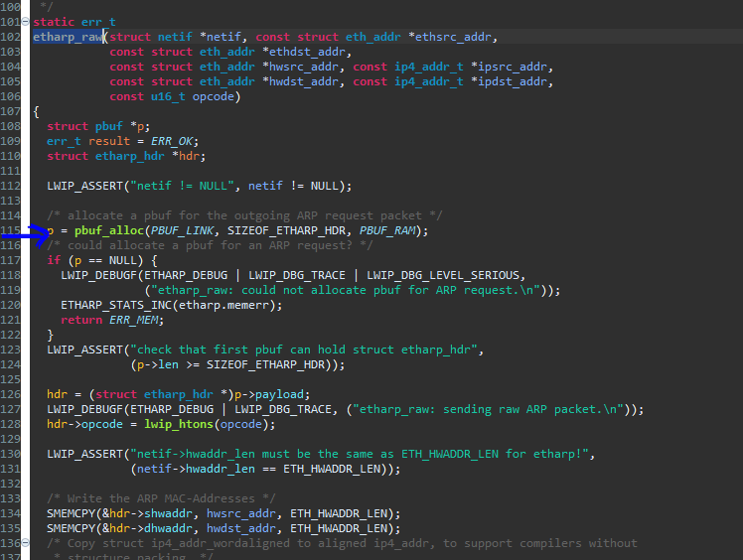Click the ERR_MEM return value
Viewport: 743px width, 560px height.
point(134,321)
